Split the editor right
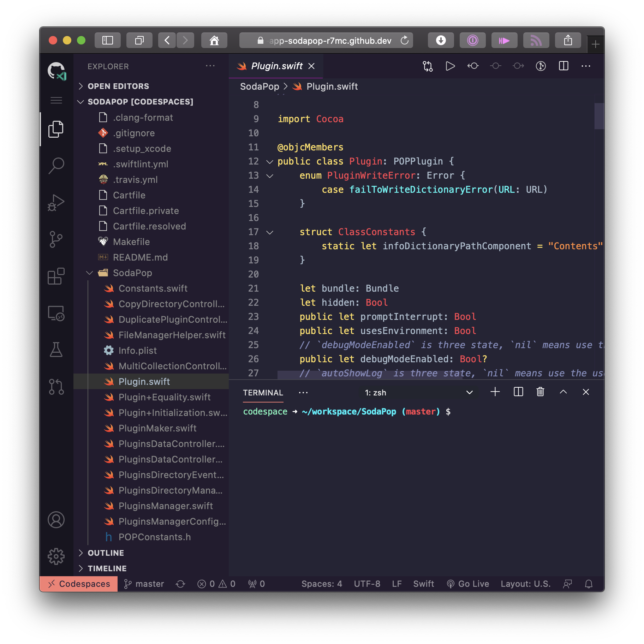This screenshot has width=644, height=644. click(x=563, y=66)
